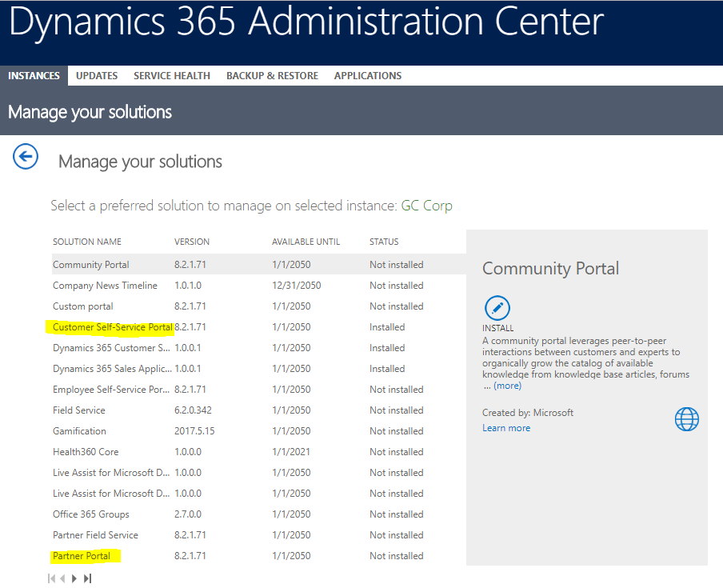The height and width of the screenshot is (588, 723).
Task: Click Created by: Microsoft text
Action: (x=528, y=413)
